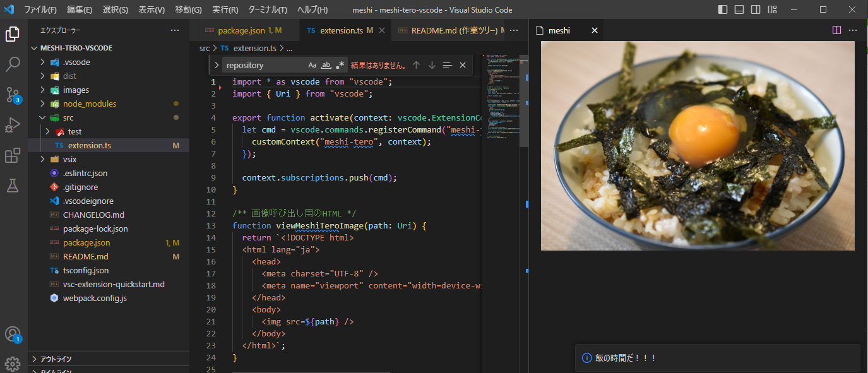Toggle panel layout icon in title bar
Screen dimensions: 868x373
pyautogui.click(x=739, y=9)
